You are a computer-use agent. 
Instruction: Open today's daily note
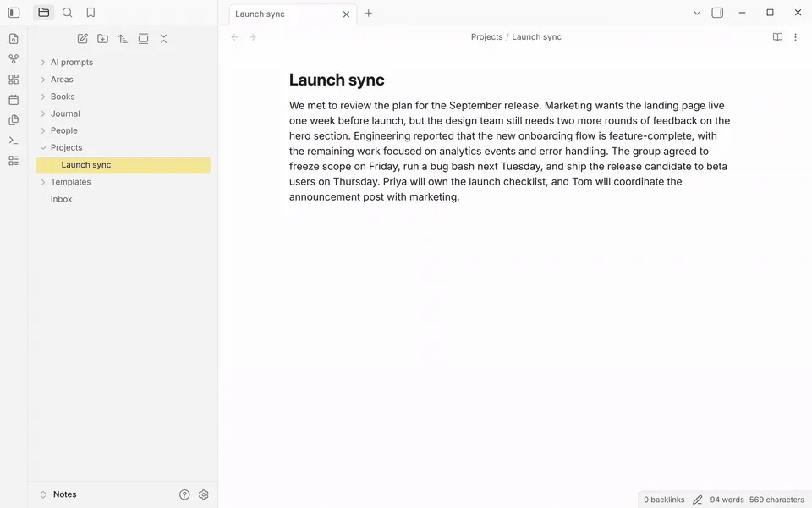pyautogui.click(x=14, y=100)
